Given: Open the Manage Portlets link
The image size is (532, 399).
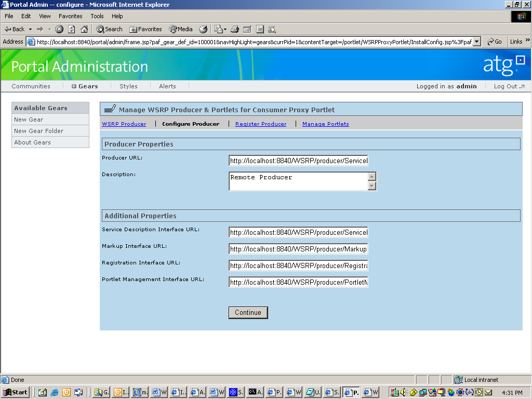Looking at the screenshot, I should 326,124.
